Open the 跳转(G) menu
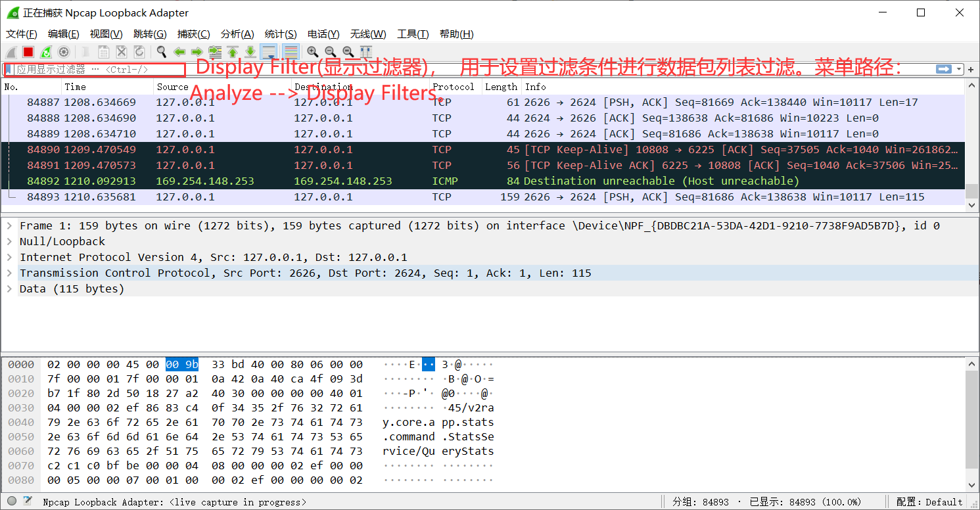 click(150, 34)
